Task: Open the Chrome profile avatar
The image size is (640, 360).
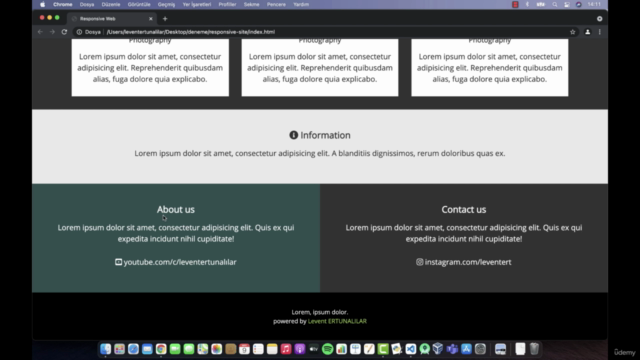Action: pos(587,32)
